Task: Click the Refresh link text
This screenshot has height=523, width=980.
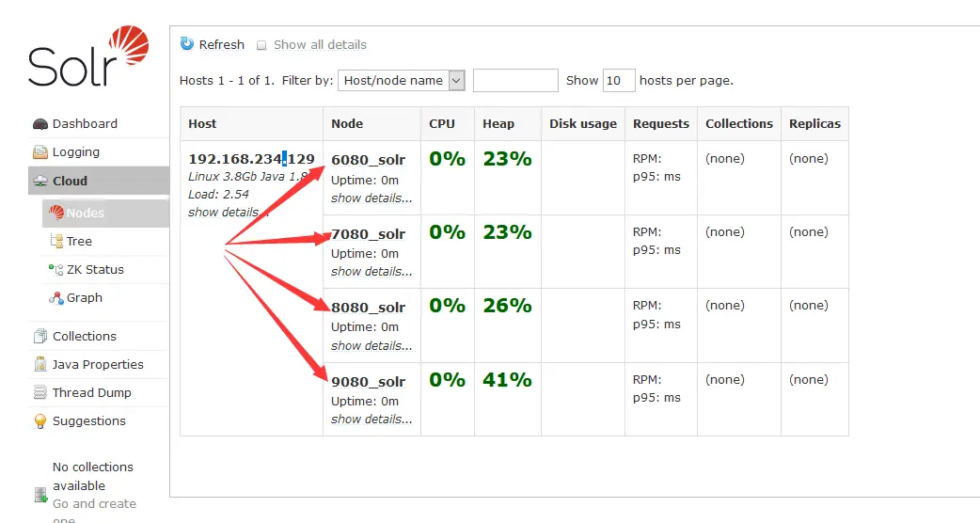Action: (x=221, y=44)
